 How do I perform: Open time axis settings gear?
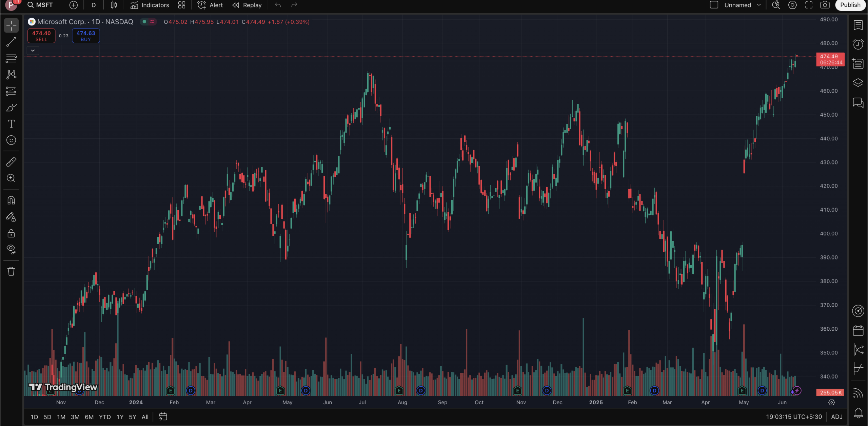831,403
